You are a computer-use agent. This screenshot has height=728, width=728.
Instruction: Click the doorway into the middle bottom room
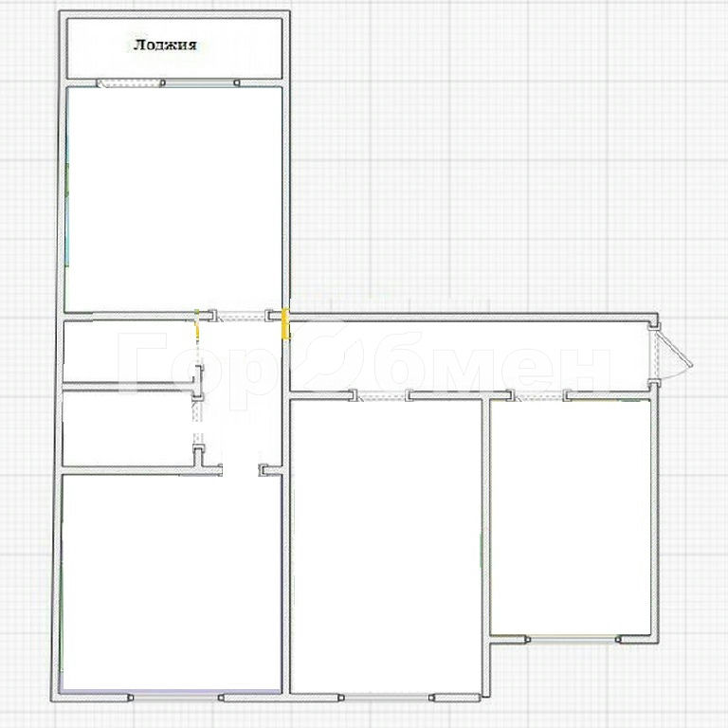(381, 395)
